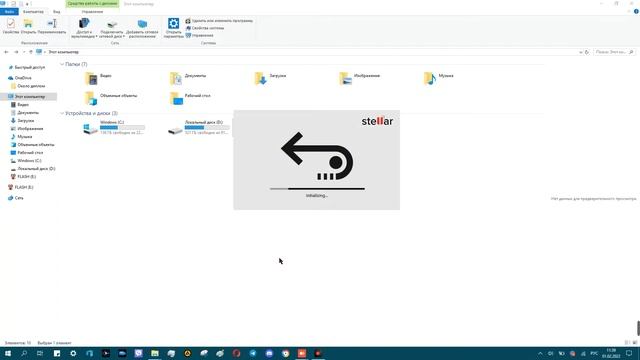The image size is (640, 360).
Task: Select Объемные объекты in navigation pane
Action: click(32, 144)
